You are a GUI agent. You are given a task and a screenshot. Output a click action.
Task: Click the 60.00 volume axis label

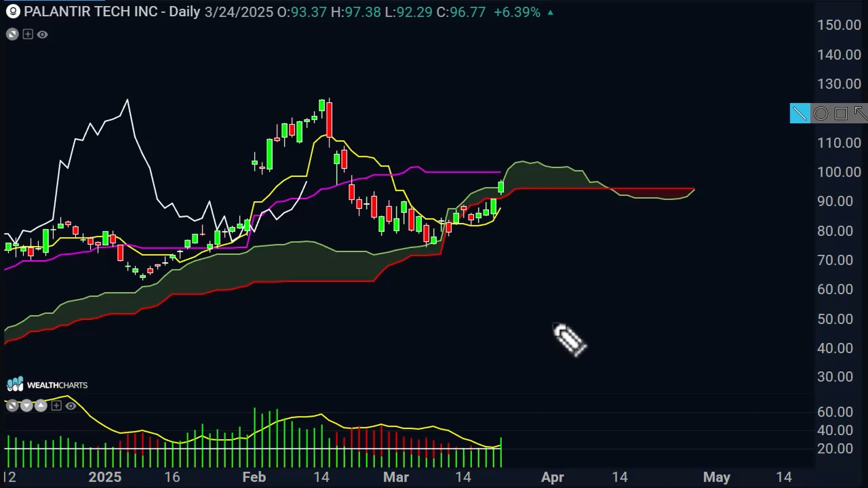[835, 412]
